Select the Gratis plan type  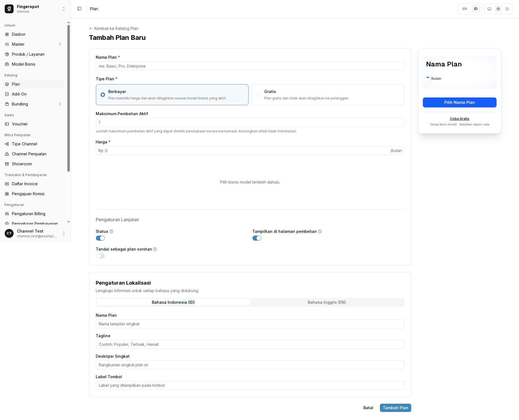[x=328, y=95]
